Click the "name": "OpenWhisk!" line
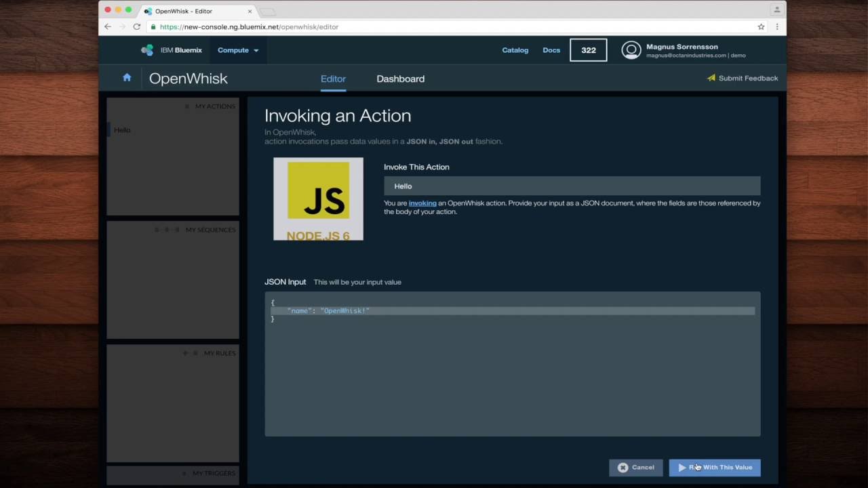868x488 pixels. click(x=328, y=310)
